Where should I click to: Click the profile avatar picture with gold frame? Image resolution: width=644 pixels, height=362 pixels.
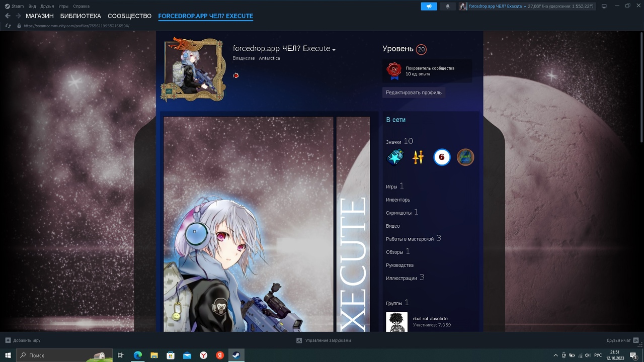193,69
